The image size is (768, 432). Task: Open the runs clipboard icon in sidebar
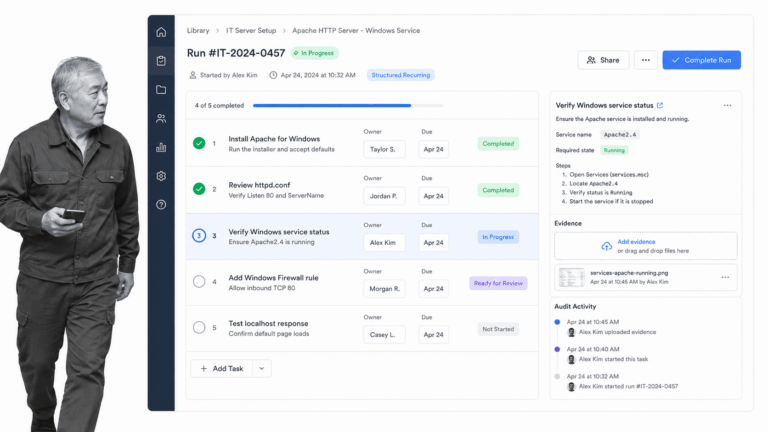(161, 61)
